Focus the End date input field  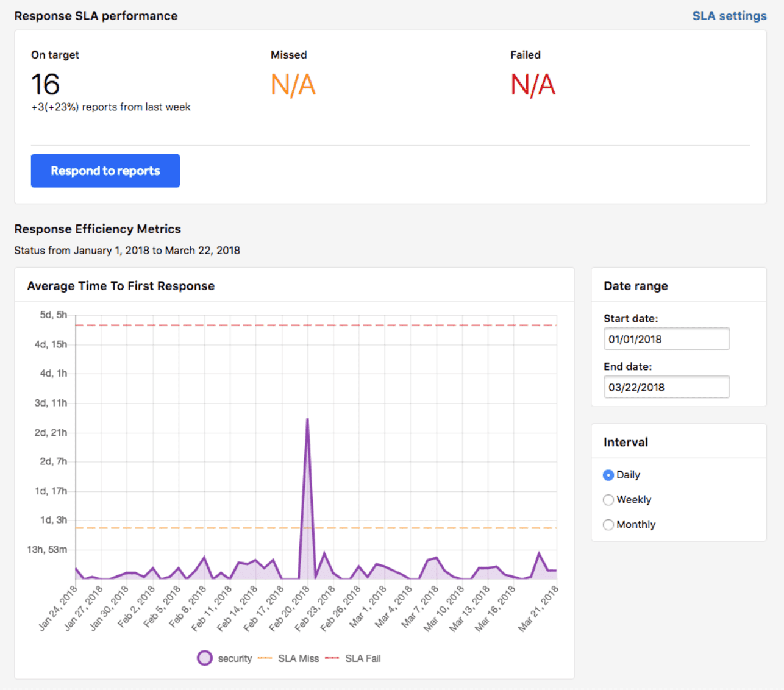tap(666, 387)
